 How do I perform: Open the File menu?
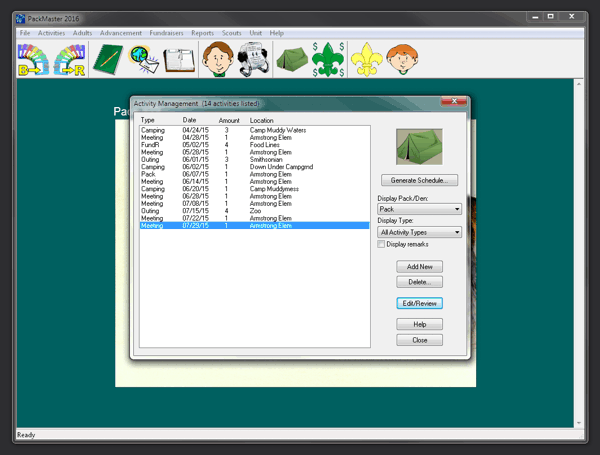[25, 33]
